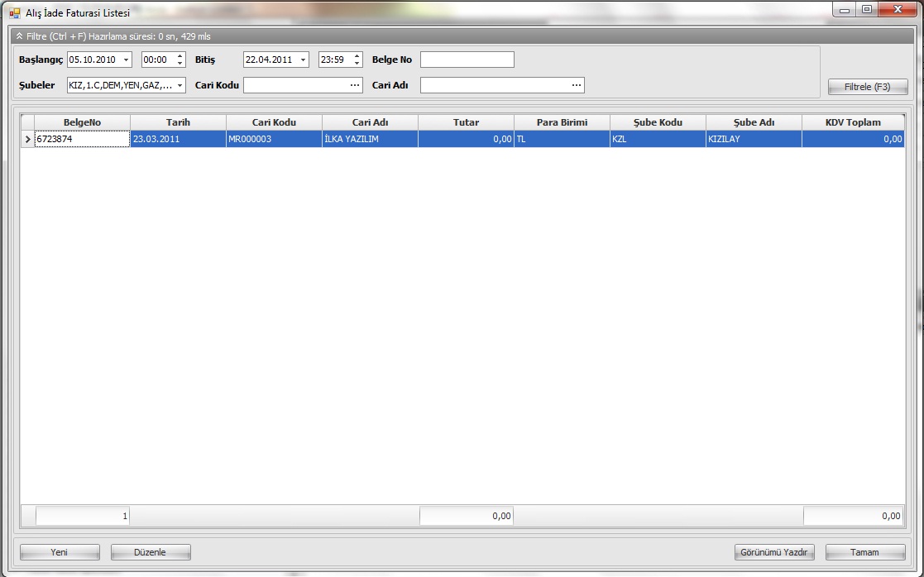Increase the Bitiş time with the up arrow
The height and width of the screenshot is (577, 924).
point(357,56)
